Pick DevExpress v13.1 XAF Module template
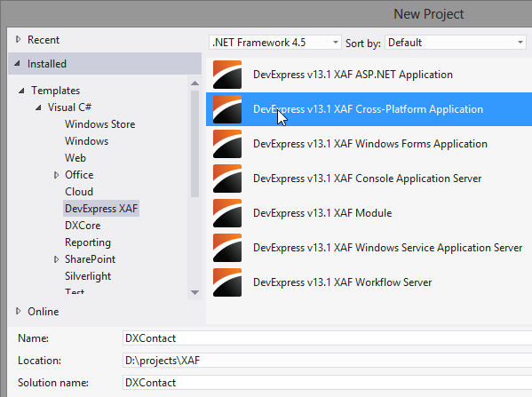Viewport: 532px width, 397px height. click(x=322, y=213)
